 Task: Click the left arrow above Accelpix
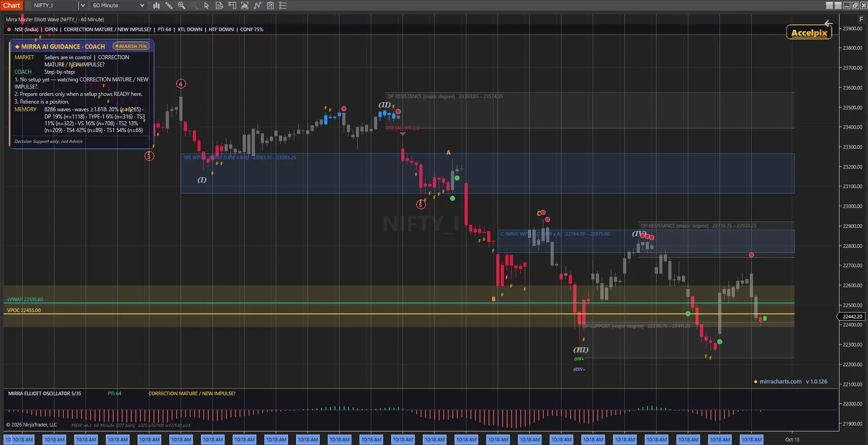(828, 23)
